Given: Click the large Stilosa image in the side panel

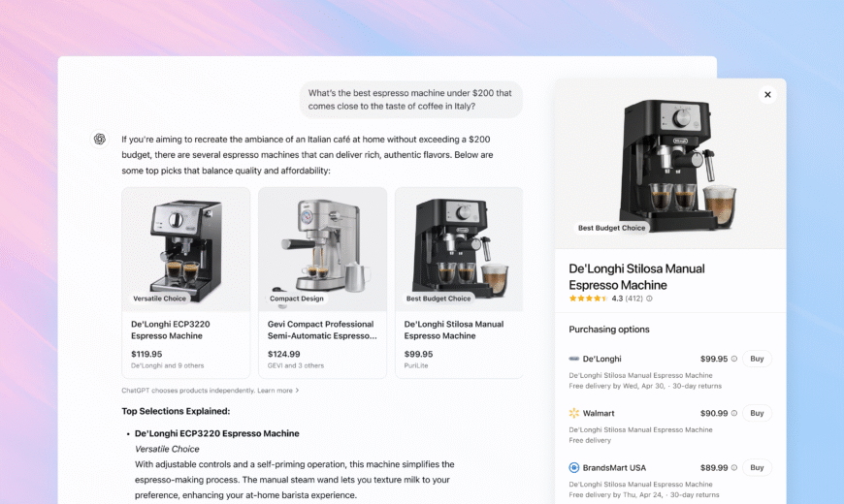Looking at the screenshot, I should point(670,164).
